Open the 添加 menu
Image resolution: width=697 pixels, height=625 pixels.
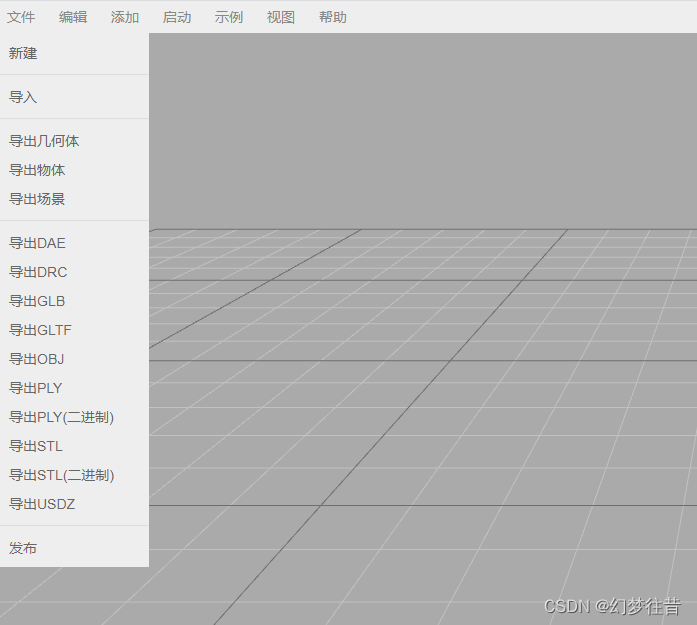(x=125, y=17)
